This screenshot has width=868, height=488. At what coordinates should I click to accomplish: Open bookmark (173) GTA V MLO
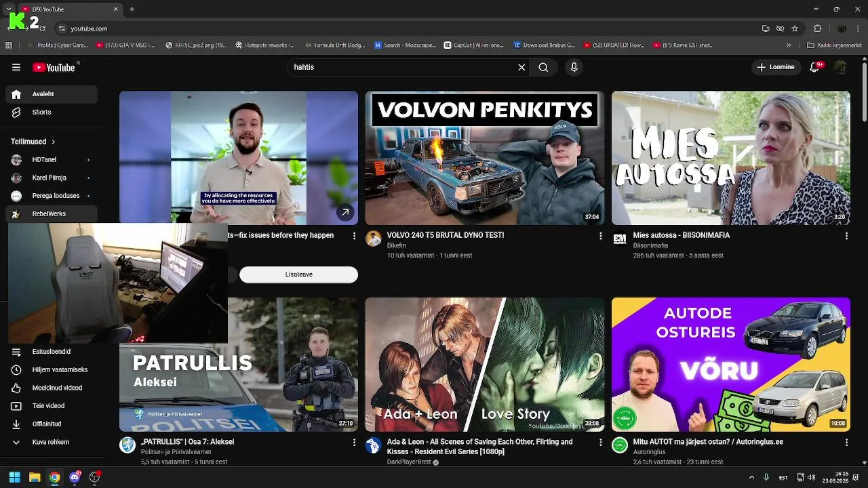click(127, 45)
